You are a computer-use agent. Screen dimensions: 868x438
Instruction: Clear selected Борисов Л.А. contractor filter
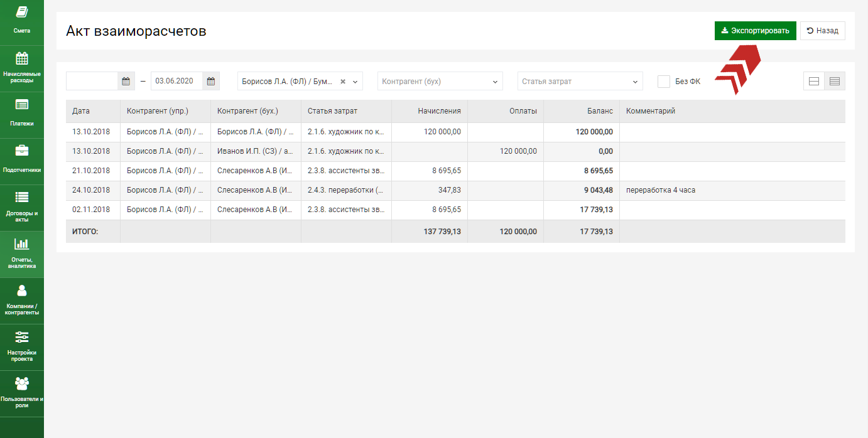click(x=343, y=82)
